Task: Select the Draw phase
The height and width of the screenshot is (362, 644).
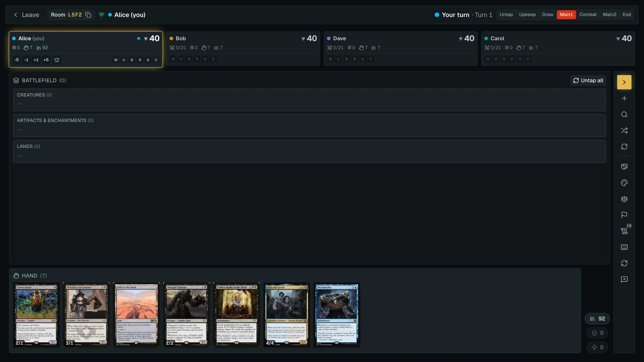Action: [547, 14]
